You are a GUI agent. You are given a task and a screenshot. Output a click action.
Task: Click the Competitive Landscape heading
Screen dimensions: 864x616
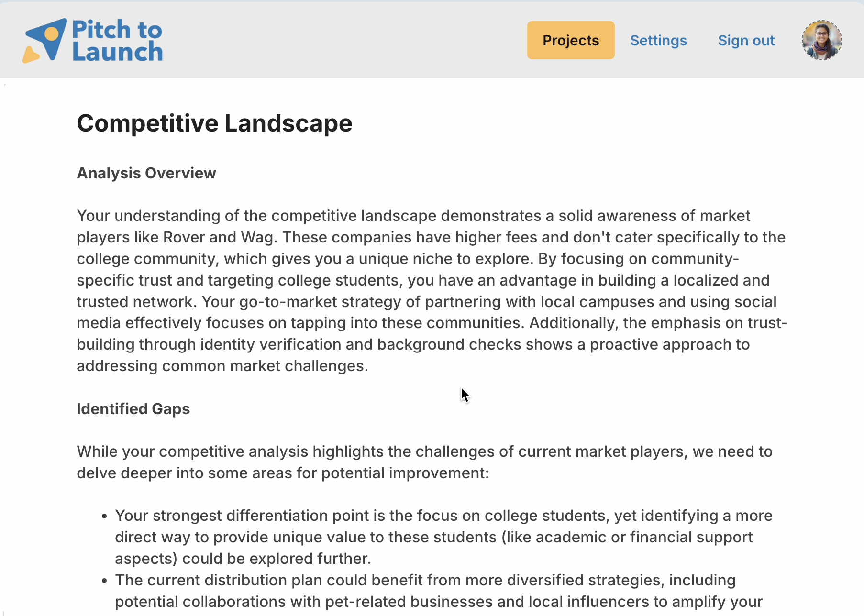[214, 123]
